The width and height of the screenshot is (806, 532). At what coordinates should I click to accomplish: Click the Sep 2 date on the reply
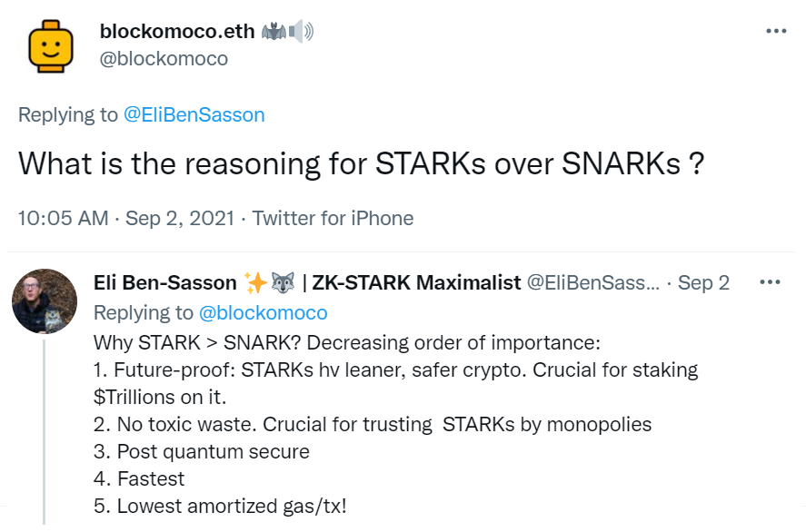[703, 283]
